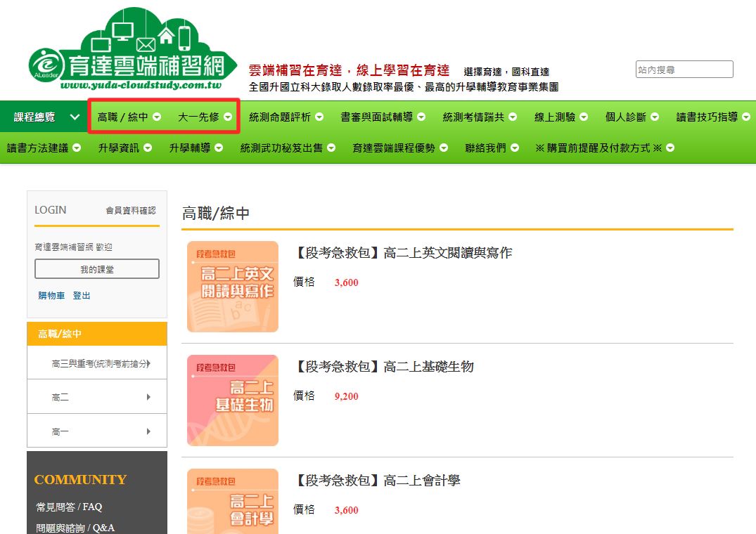The width and height of the screenshot is (756, 534).
Task: Click the arrow icon beside 育達雲端課程優勢
Action: [x=444, y=148]
